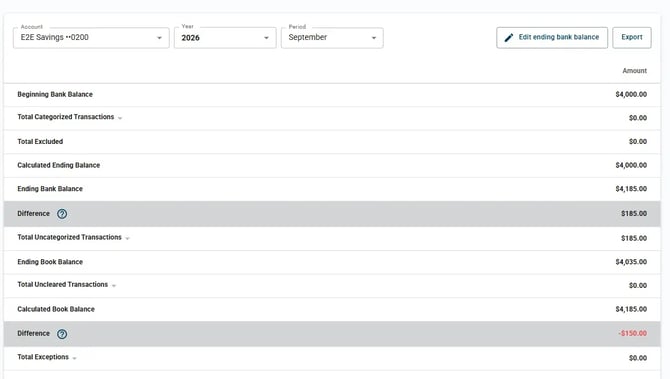Select the Ending Bank Balance label
This screenshot has height=379, width=670.
pos(50,188)
